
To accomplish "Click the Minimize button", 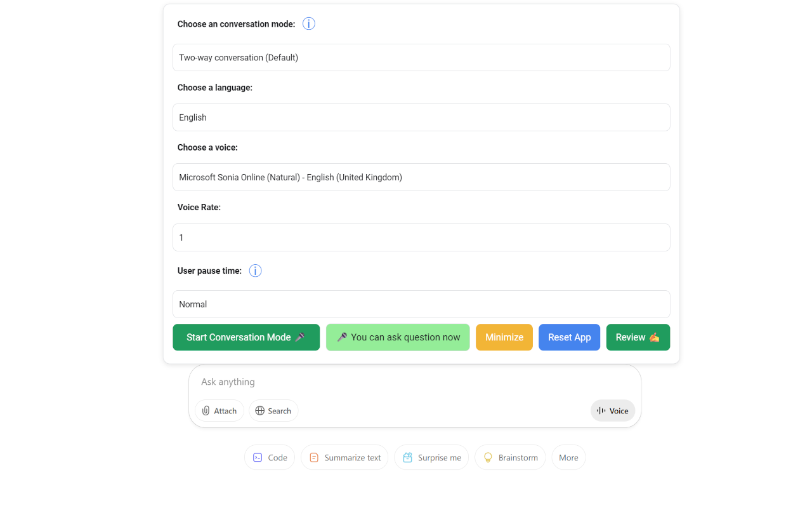I will pyautogui.click(x=504, y=337).
